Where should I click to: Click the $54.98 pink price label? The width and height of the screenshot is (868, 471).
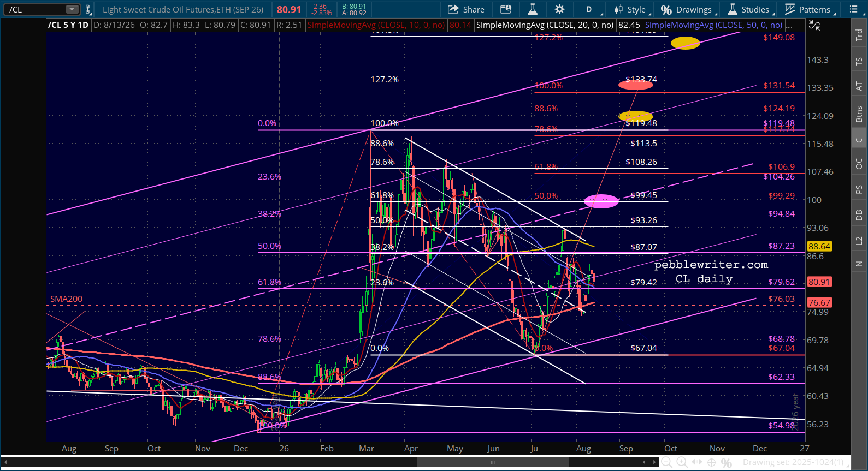781,426
